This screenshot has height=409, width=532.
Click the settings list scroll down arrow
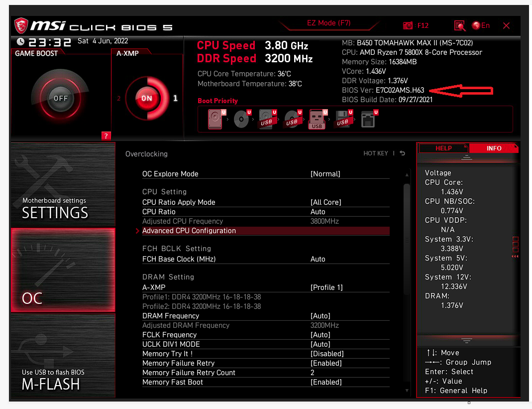point(407,391)
